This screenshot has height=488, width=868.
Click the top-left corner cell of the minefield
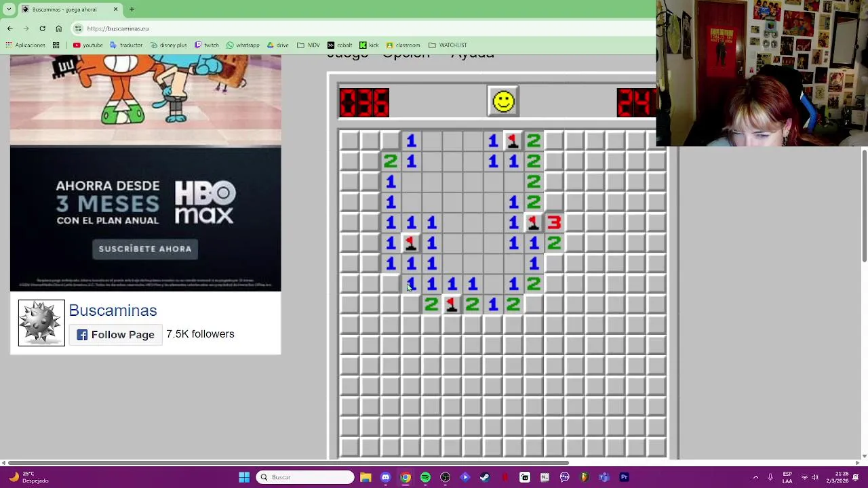349,141
